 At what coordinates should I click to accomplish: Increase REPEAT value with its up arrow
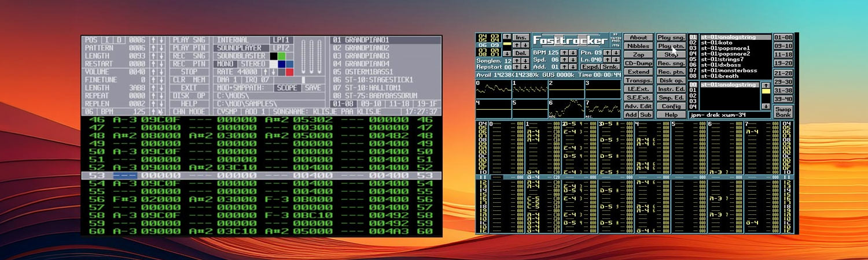click(x=153, y=95)
